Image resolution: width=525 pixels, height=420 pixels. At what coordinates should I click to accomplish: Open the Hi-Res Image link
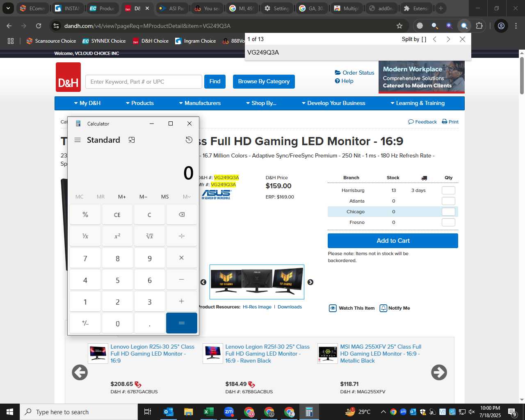pyautogui.click(x=257, y=307)
